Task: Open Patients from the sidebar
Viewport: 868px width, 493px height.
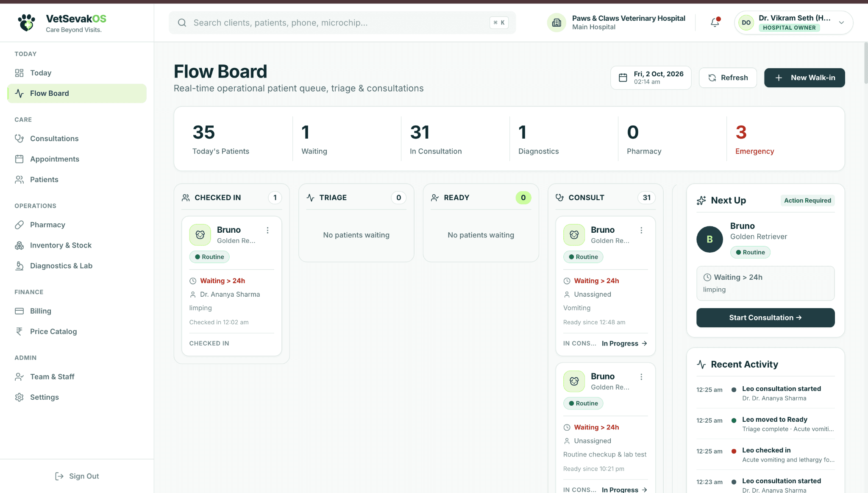Action: [x=77, y=180]
